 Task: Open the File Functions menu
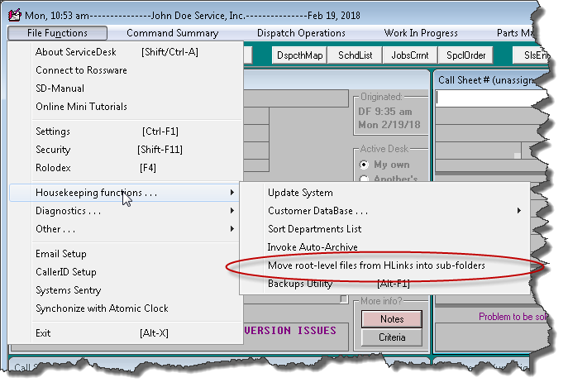pyautogui.click(x=58, y=33)
